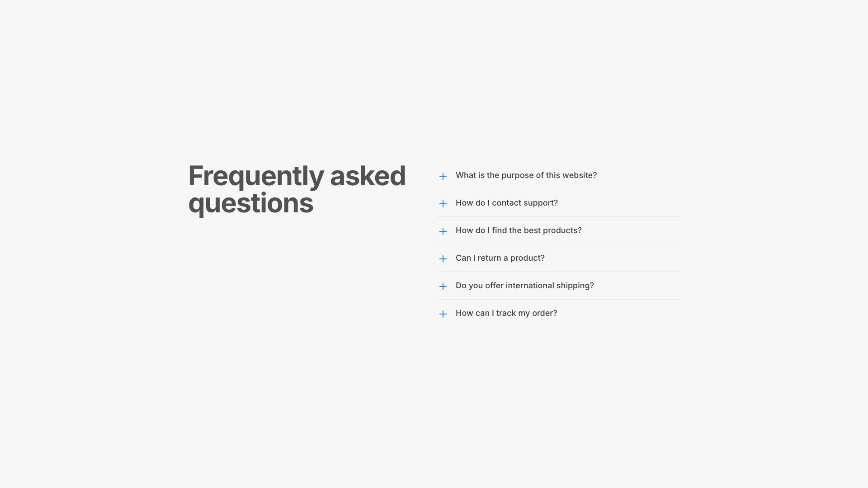Image resolution: width=868 pixels, height=488 pixels.
Task: Select 'How do I find the best products?'
Action: coord(519,230)
